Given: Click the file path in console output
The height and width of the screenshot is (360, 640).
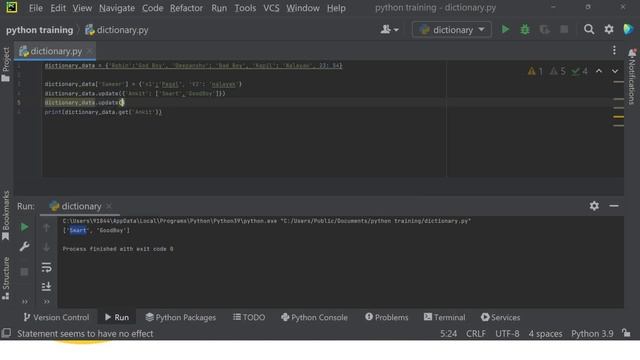Looking at the screenshot, I should (x=376, y=221).
